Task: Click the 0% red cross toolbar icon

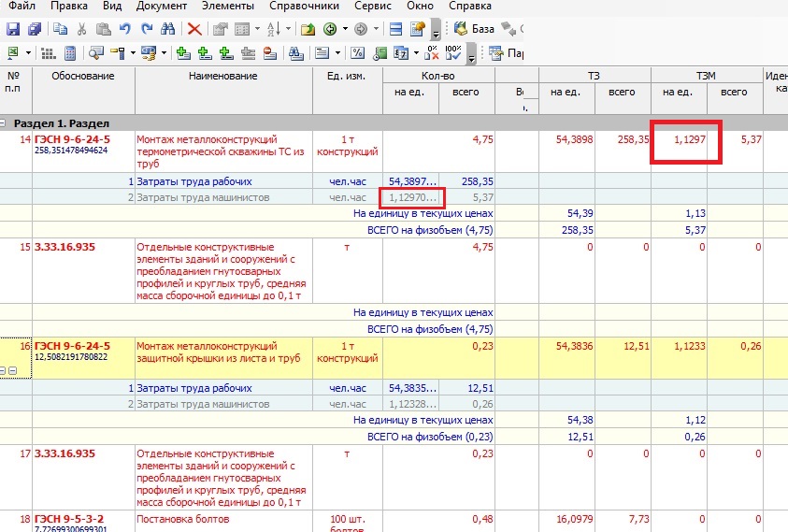Action: pos(430,52)
